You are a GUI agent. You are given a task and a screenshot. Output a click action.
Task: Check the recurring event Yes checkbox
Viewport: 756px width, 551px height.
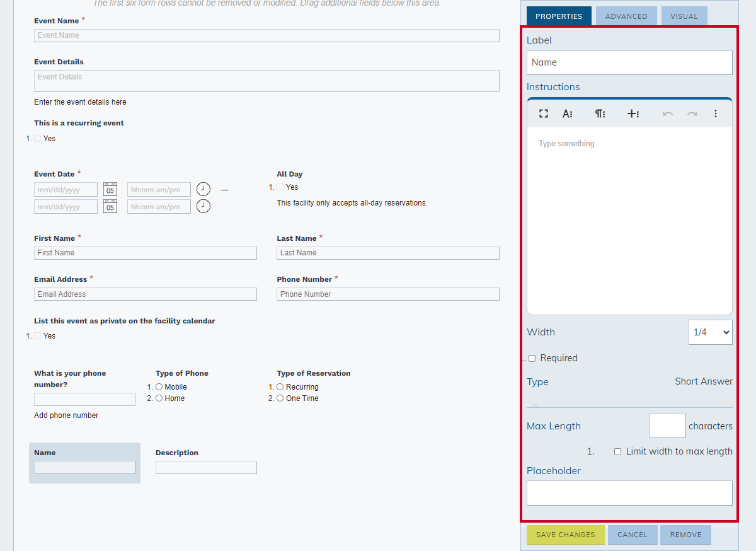(x=37, y=139)
